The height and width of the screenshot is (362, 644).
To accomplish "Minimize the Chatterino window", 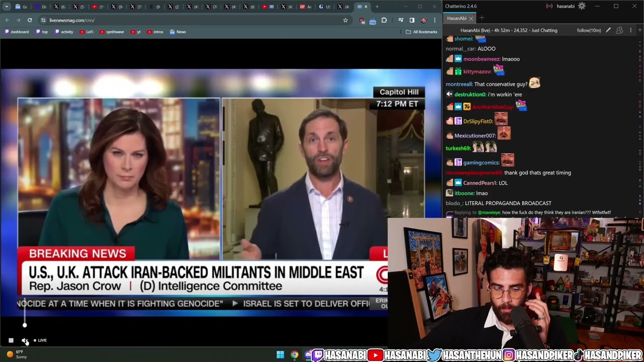I will 597,6.
